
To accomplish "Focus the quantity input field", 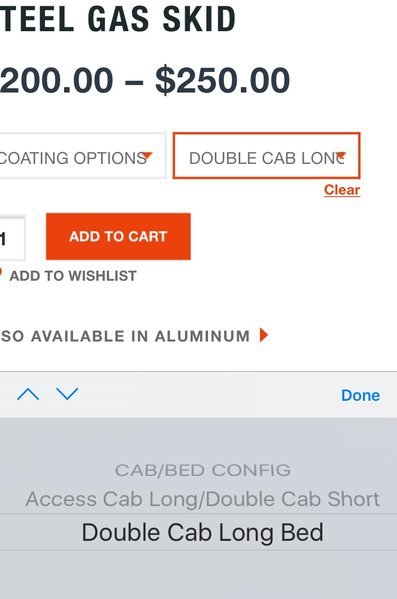I will tap(12, 238).
